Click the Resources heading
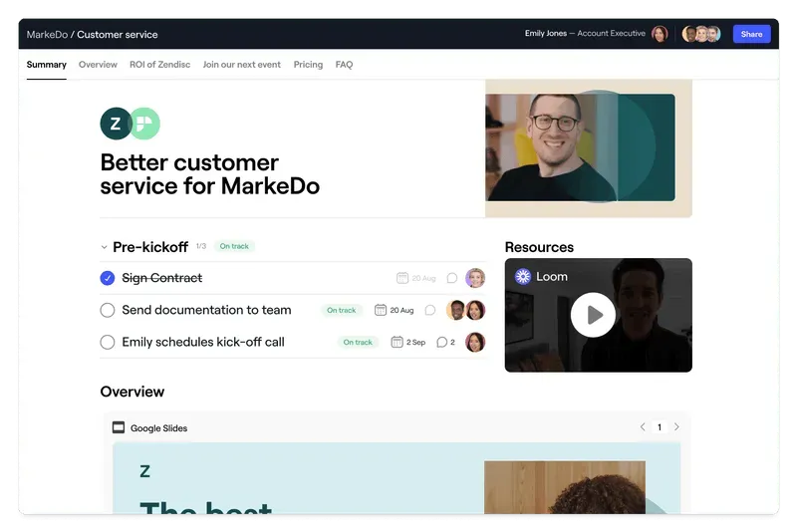Viewport: 797px width, 532px height. pos(539,247)
